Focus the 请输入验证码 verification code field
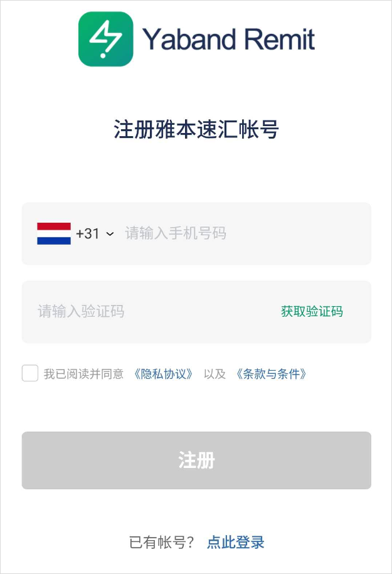The image size is (392, 574). (x=82, y=311)
